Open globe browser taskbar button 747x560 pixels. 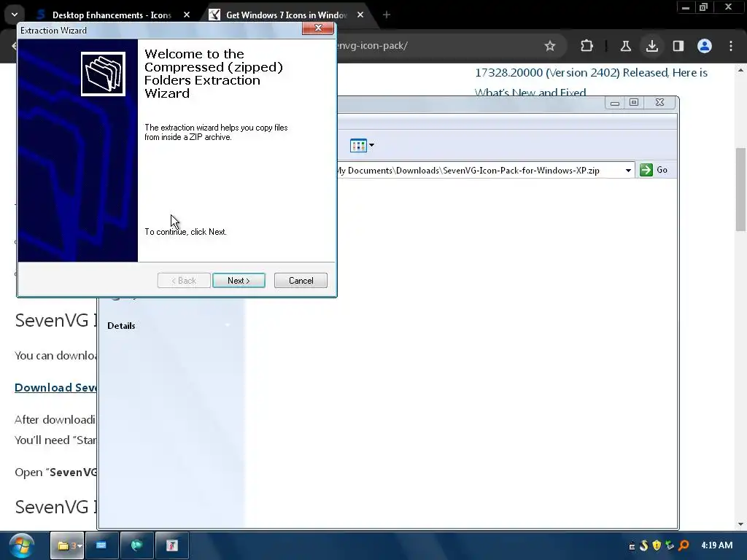pyautogui.click(x=136, y=545)
